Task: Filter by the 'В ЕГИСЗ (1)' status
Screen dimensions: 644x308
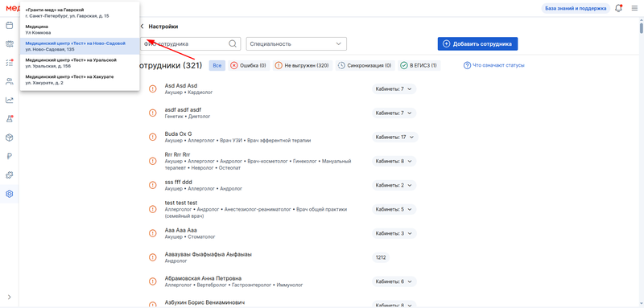Action: click(x=419, y=66)
